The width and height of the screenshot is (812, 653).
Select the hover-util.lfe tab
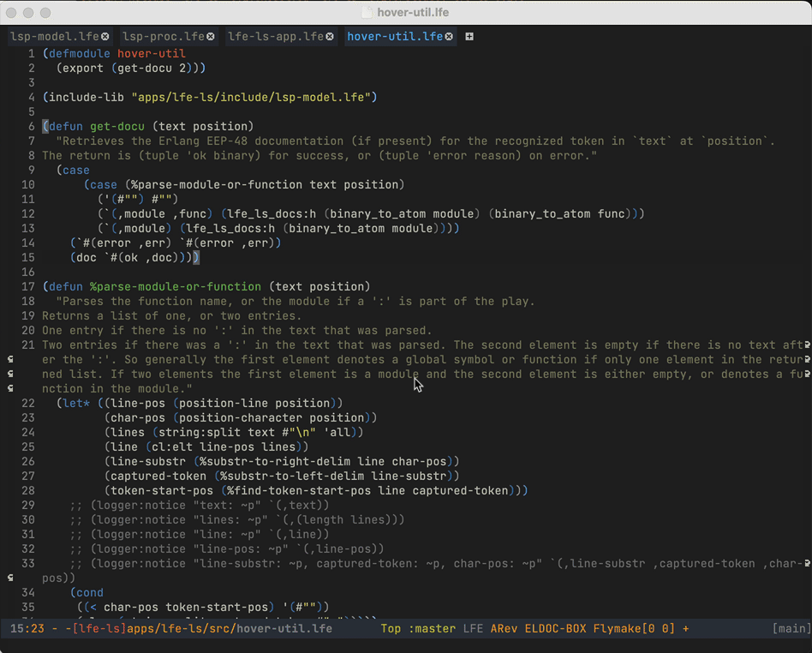click(395, 36)
